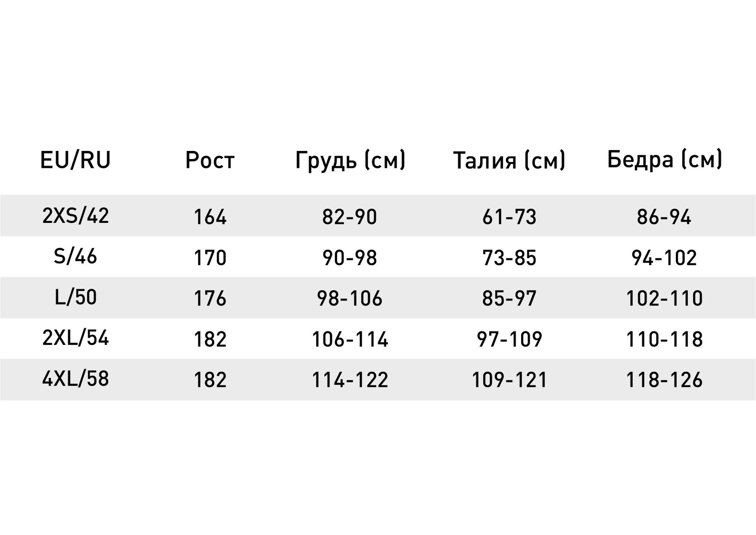Click the Бедра (см) column header
Screen dimensions: 756x535
pos(664,159)
